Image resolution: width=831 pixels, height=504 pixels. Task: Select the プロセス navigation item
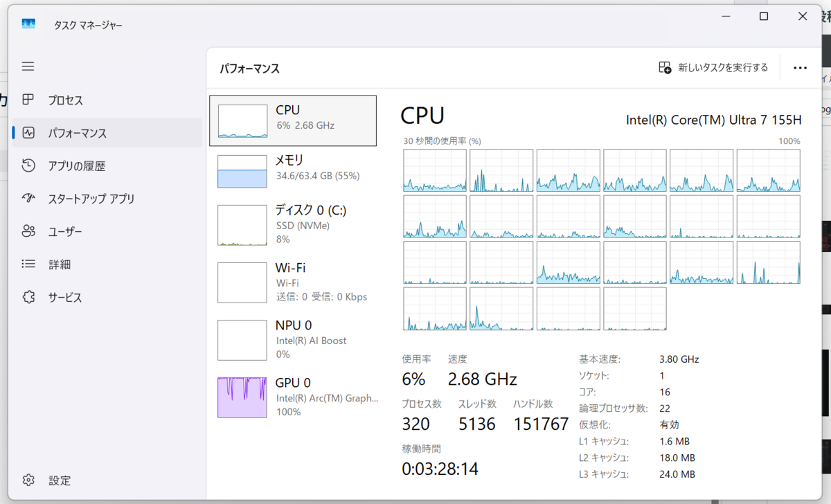107,100
